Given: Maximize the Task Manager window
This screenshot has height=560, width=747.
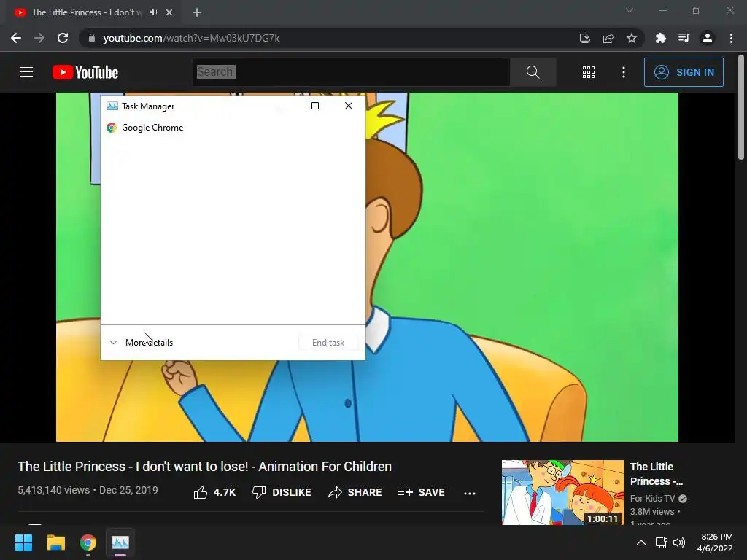Looking at the screenshot, I should click(315, 106).
